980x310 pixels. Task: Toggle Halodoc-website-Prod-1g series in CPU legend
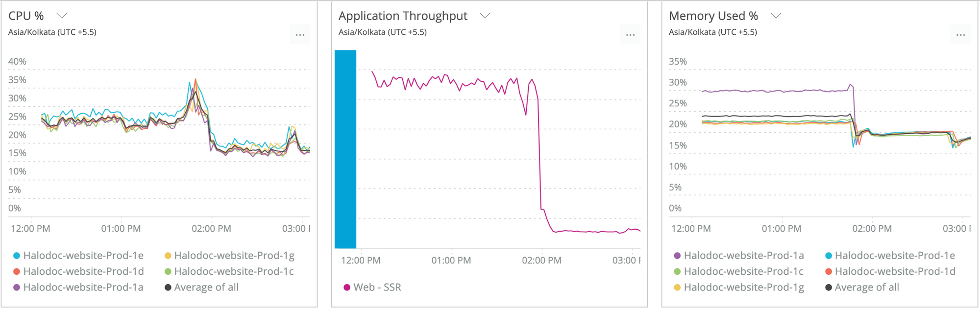pyautogui.click(x=229, y=256)
